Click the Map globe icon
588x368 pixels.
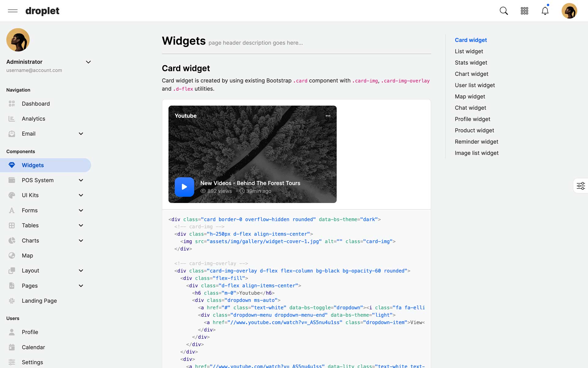12,255
